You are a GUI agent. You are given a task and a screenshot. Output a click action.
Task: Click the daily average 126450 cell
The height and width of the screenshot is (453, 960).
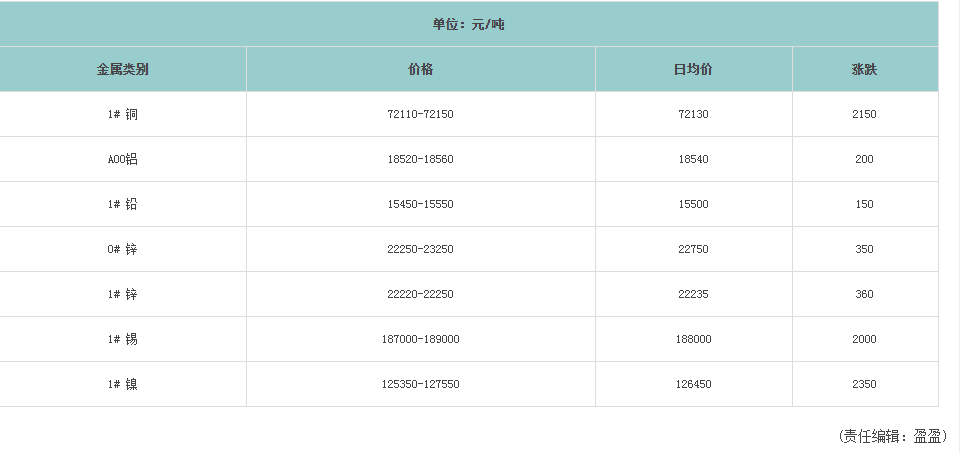point(693,385)
